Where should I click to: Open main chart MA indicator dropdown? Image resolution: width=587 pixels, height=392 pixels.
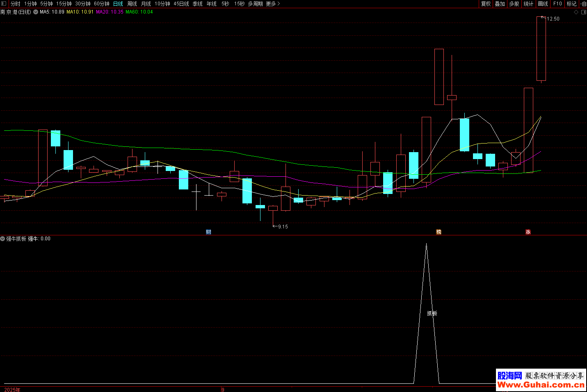point(36,12)
